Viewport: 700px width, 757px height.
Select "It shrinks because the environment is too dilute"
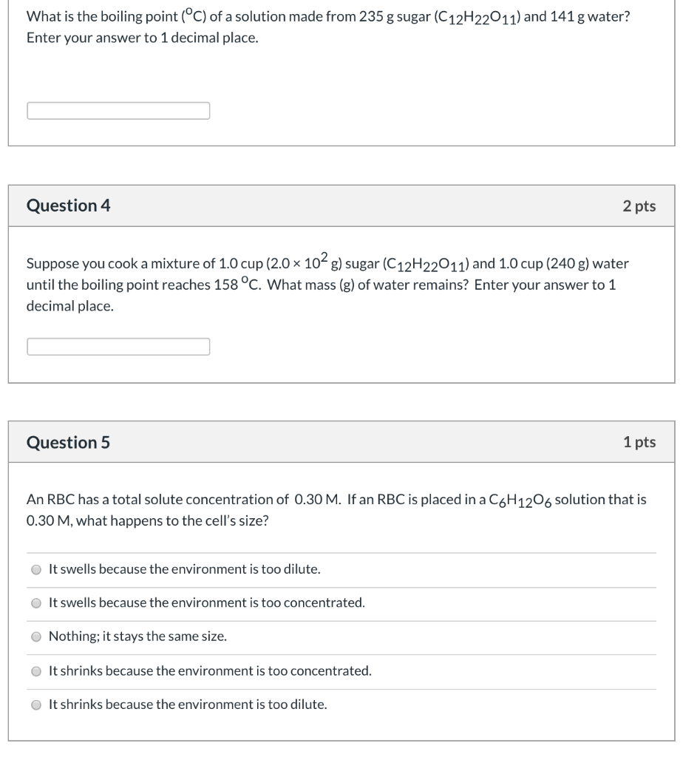(x=35, y=704)
